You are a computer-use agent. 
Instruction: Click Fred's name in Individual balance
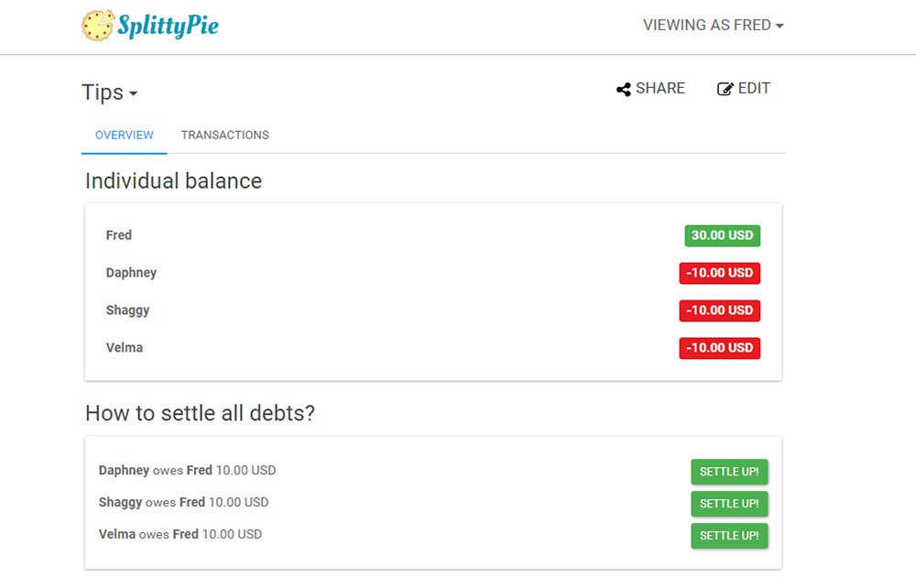click(x=118, y=235)
